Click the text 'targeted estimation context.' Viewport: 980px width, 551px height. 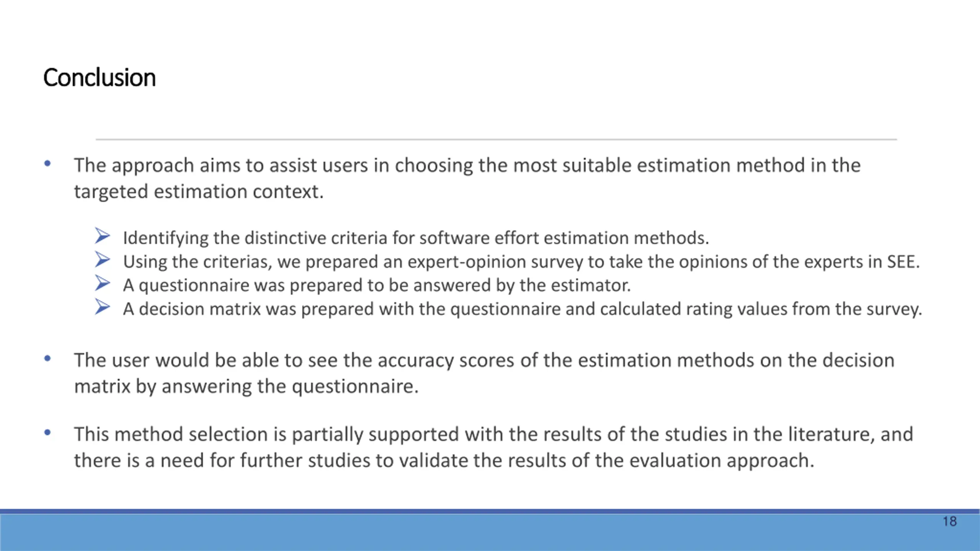point(199,191)
